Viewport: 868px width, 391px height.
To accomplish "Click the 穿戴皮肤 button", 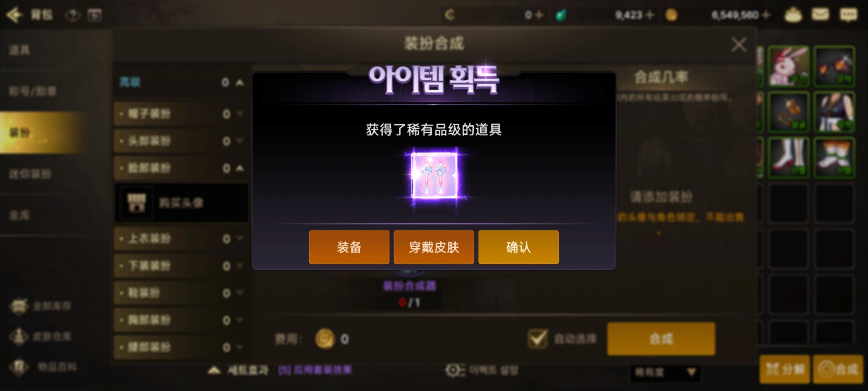I will [x=434, y=247].
